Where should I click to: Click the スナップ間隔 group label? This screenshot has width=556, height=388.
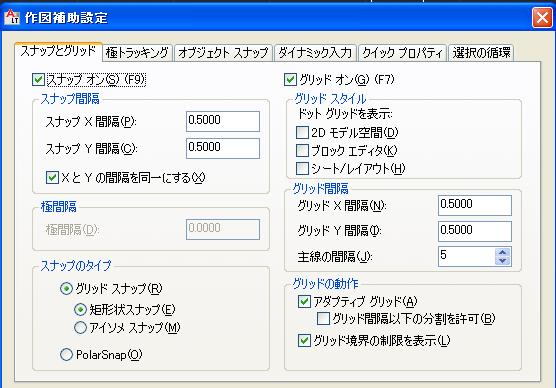click(70, 99)
